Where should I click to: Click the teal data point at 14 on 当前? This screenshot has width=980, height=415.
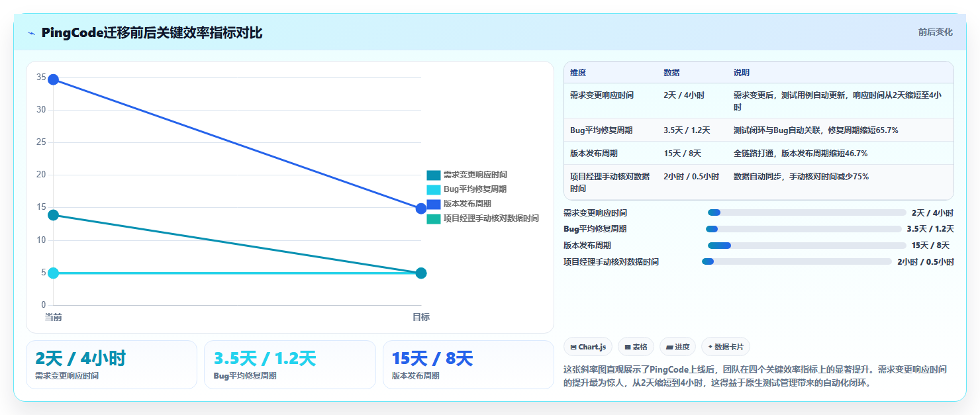(54, 215)
